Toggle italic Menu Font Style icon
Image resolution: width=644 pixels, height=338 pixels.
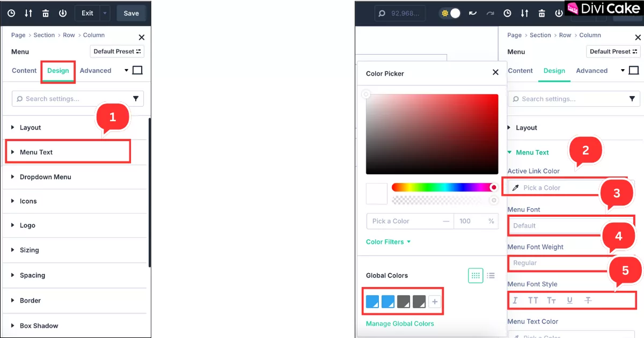[x=515, y=300]
